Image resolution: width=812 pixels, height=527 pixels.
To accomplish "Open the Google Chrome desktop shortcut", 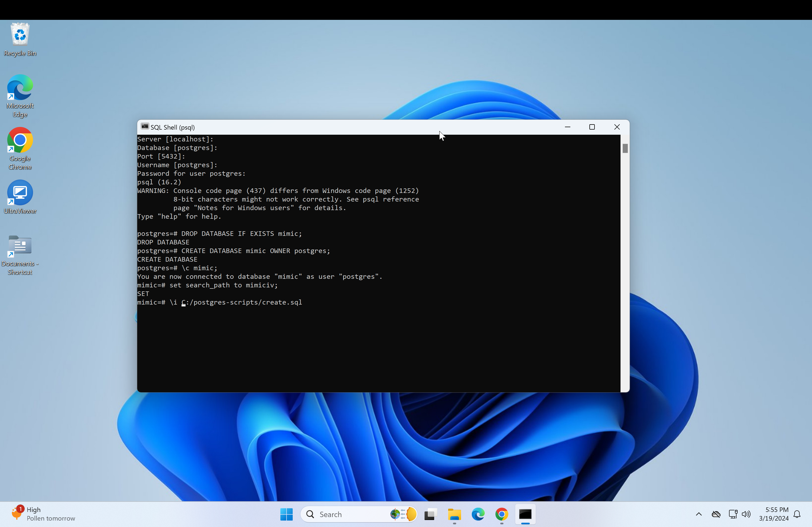I will pyautogui.click(x=20, y=140).
